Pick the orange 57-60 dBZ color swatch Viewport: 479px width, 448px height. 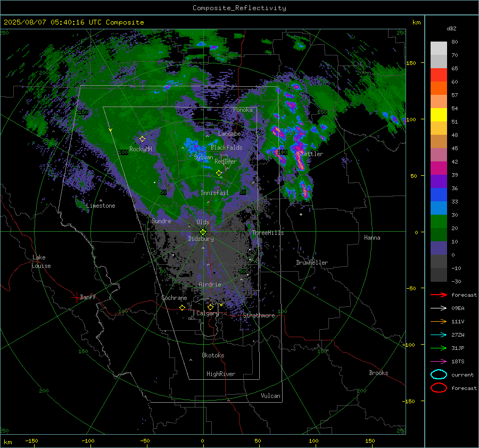pyautogui.click(x=439, y=88)
